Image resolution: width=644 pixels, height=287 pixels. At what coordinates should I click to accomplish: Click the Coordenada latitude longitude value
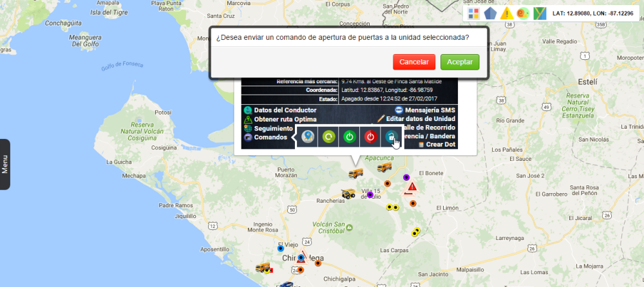point(387,90)
